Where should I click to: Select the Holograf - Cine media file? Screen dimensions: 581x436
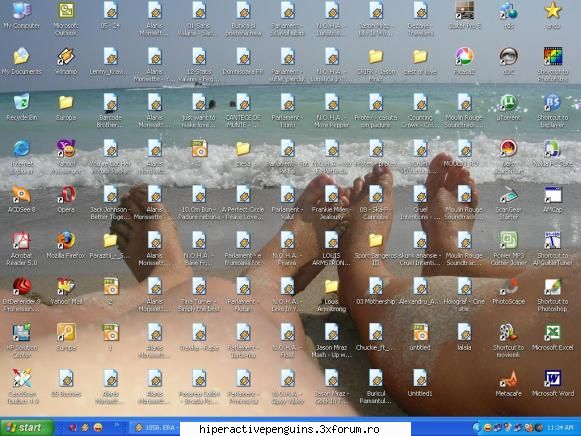(465, 295)
